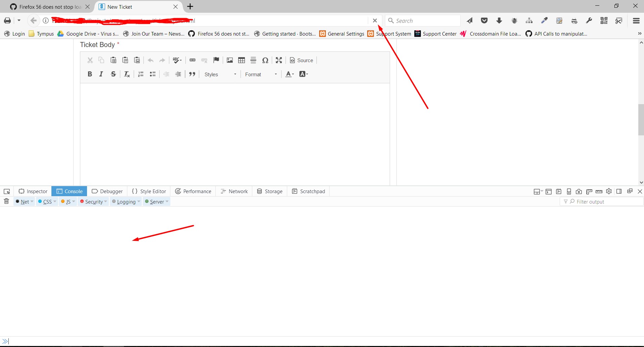Open the Firefox hamburger menu
The image size is (644, 347).
(x=636, y=20)
